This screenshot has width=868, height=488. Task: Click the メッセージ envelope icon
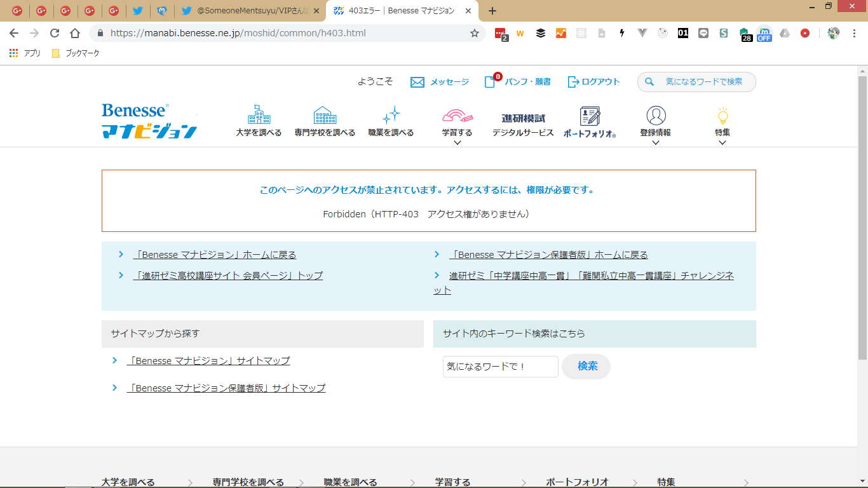coord(417,82)
